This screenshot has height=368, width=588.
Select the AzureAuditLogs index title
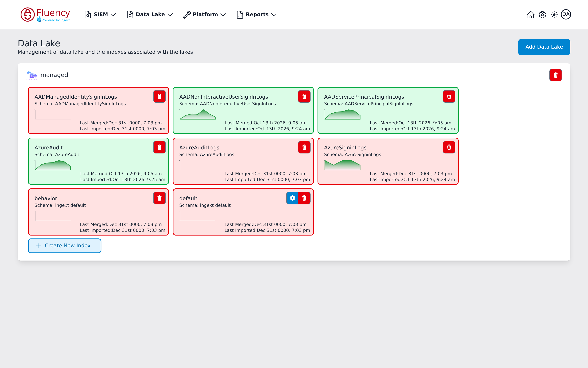[199, 148]
